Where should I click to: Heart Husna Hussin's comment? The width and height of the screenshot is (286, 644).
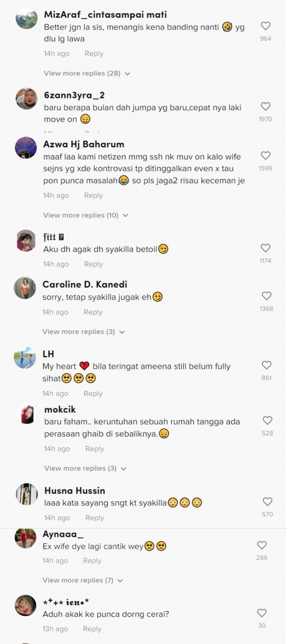click(268, 502)
